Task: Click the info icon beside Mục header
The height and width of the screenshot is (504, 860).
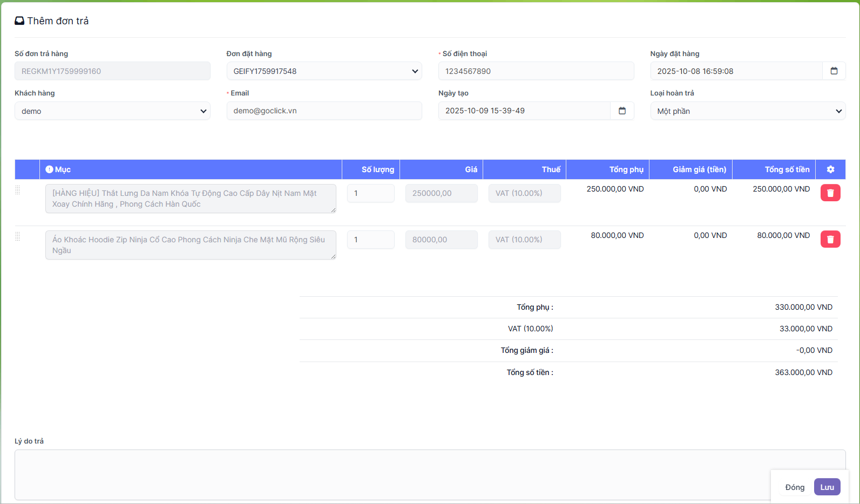Action: coord(49,169)
